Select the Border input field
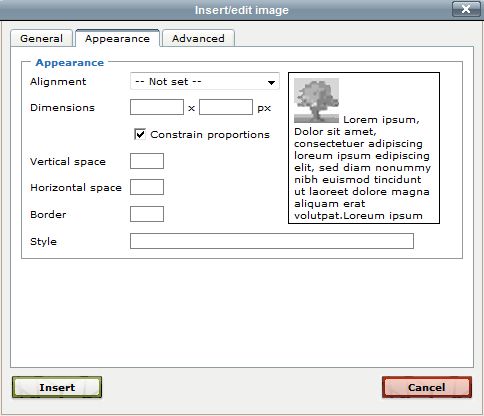Viewport: 484px width, 416px height. click(147, 214)
